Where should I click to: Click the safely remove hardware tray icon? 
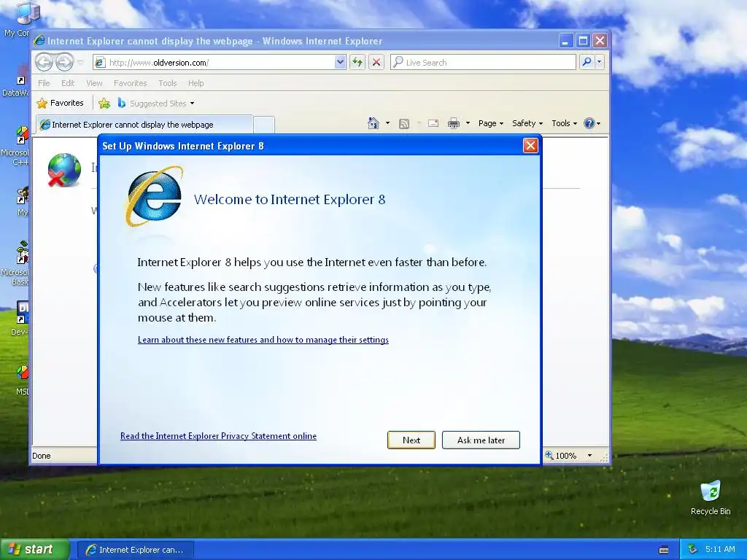coord(693,549)
